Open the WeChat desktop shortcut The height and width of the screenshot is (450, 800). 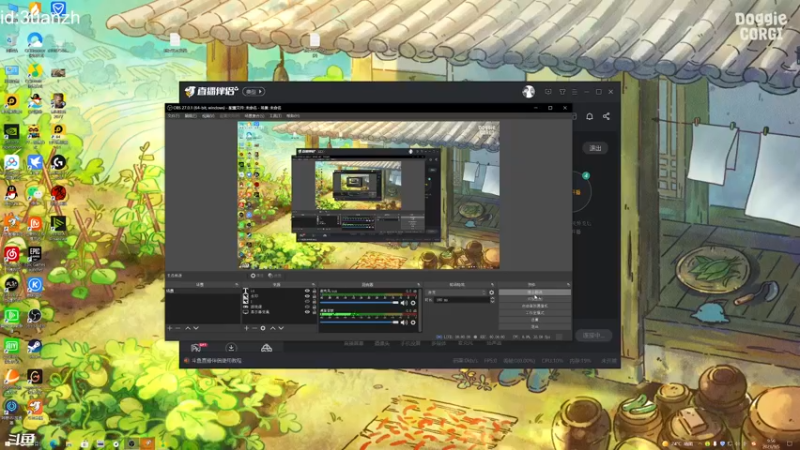tap(35, 193)
